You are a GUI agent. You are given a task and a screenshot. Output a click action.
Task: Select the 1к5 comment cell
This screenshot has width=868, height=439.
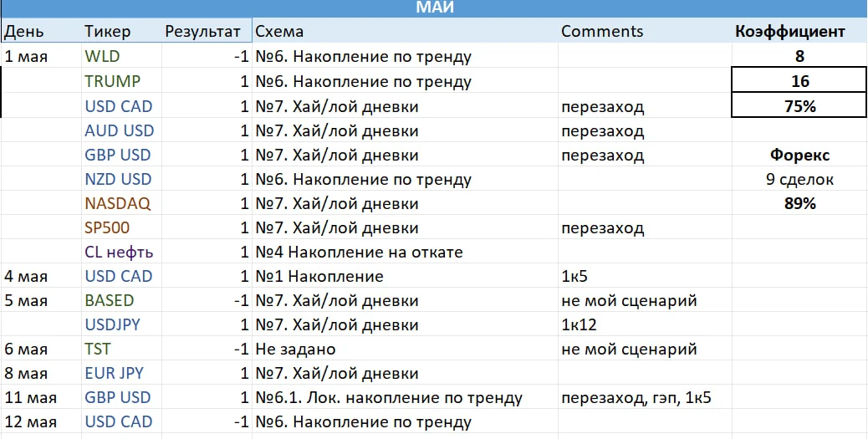[645, 276]
